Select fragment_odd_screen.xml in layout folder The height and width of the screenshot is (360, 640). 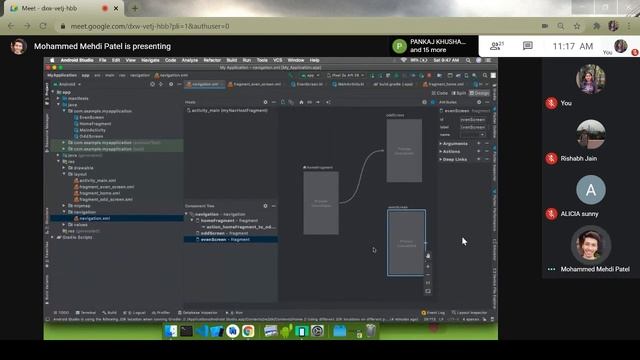click(x=103, y=200)
